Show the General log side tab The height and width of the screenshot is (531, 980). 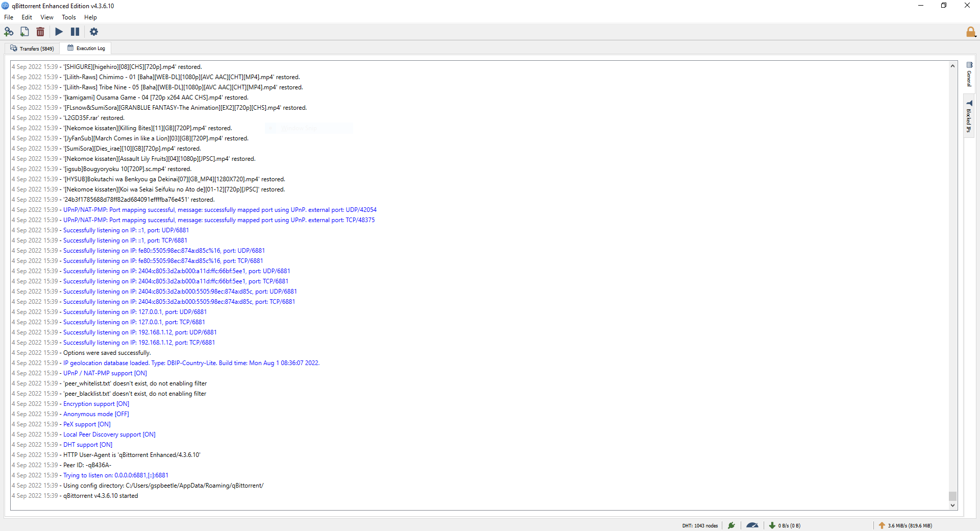pos(969,75)
